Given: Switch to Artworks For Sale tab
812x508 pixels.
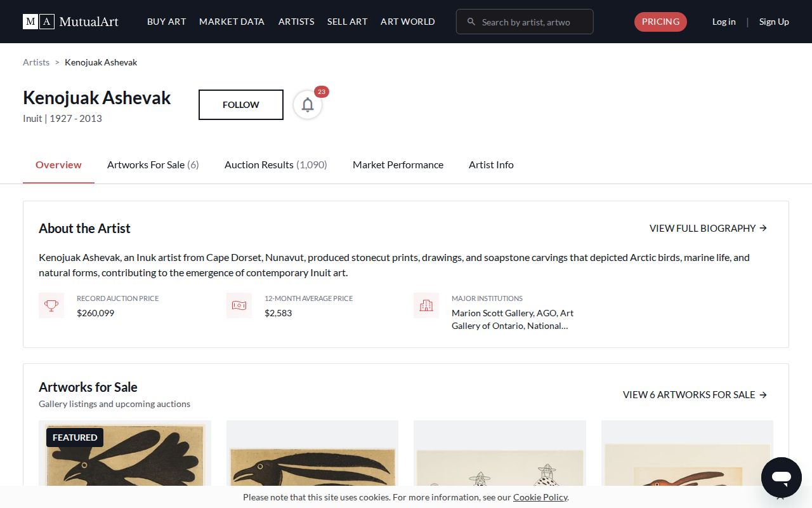Looking at the screenshot, I should click(153, 165).
